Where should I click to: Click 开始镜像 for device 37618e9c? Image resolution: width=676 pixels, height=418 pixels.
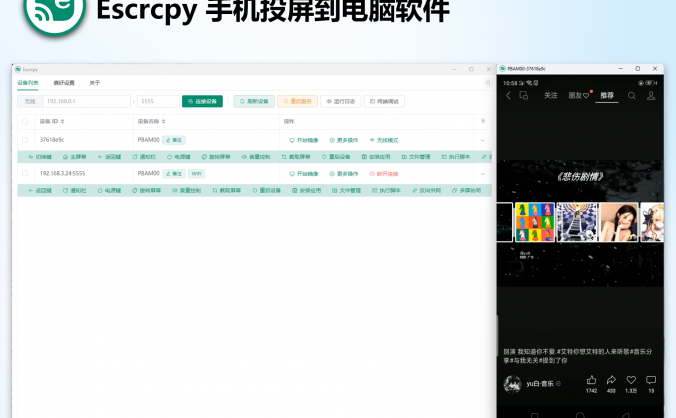pyautogui.click(x=304, y=140)
